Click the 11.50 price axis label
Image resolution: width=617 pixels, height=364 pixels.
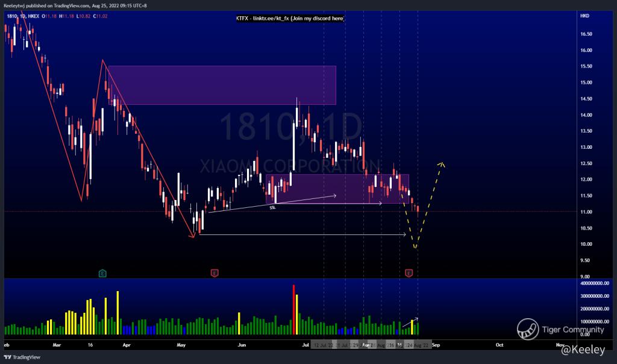click(586, 195)
